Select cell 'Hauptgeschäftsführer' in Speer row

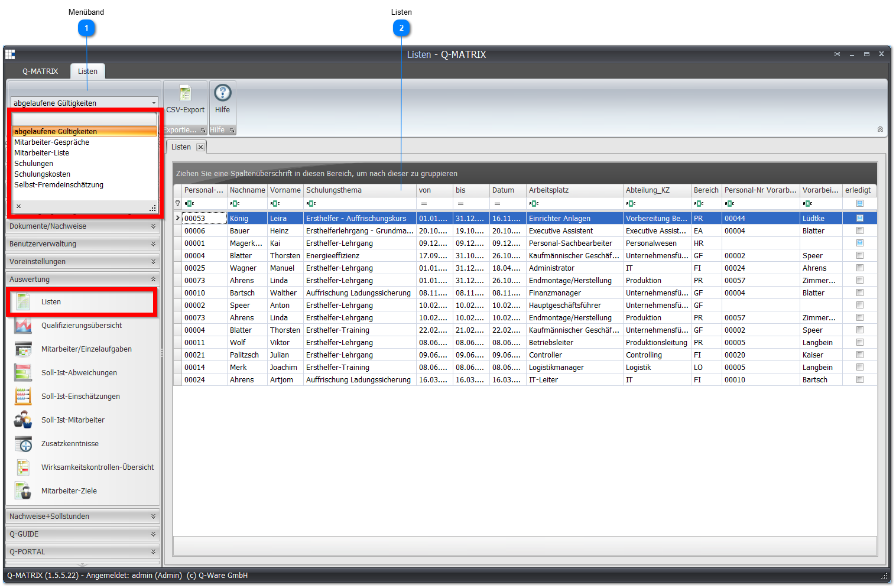[575, 306]
